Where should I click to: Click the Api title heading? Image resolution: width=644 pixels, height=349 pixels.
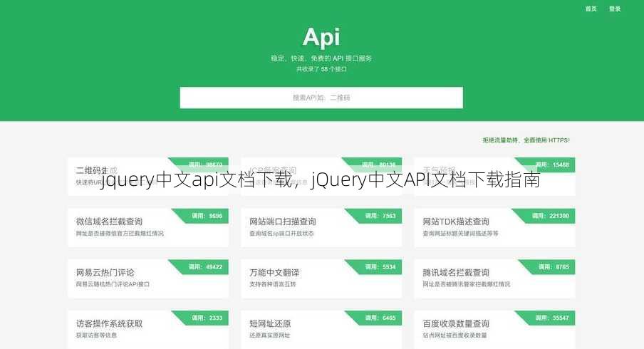tap(321, 37)
